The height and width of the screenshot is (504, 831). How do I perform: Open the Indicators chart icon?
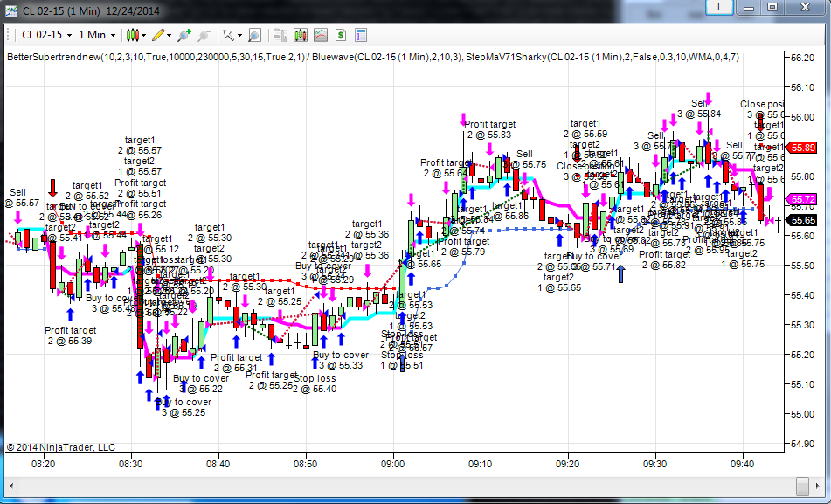(x=320, y=35)
